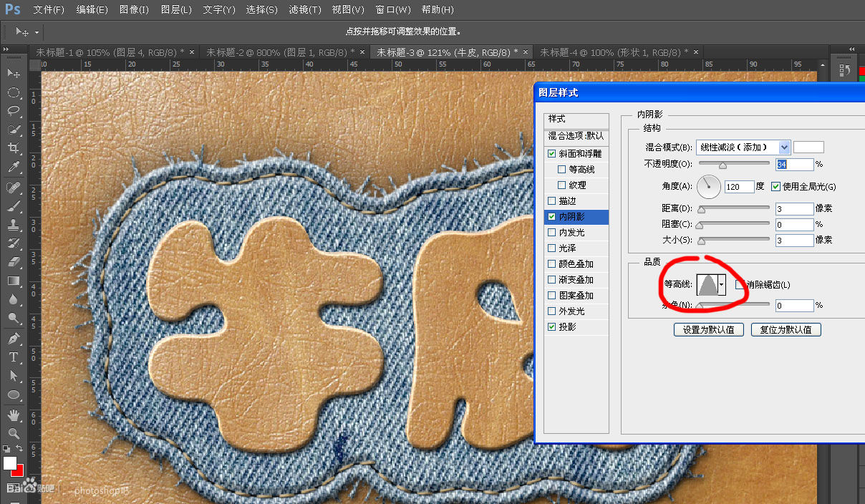Select the Brush tool
This screenshot has width=865, height=504.
click(14, 206)
